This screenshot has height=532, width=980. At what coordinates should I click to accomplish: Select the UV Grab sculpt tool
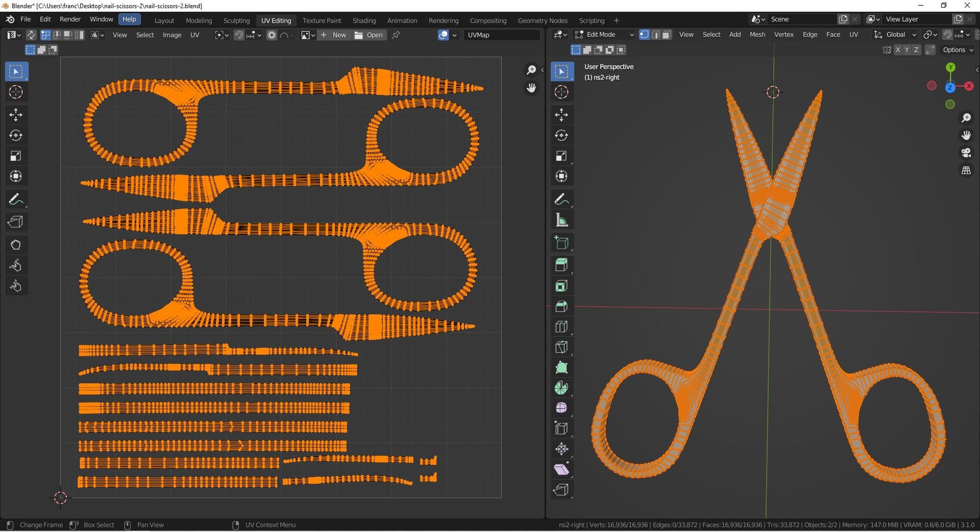(x=16, y=245)
